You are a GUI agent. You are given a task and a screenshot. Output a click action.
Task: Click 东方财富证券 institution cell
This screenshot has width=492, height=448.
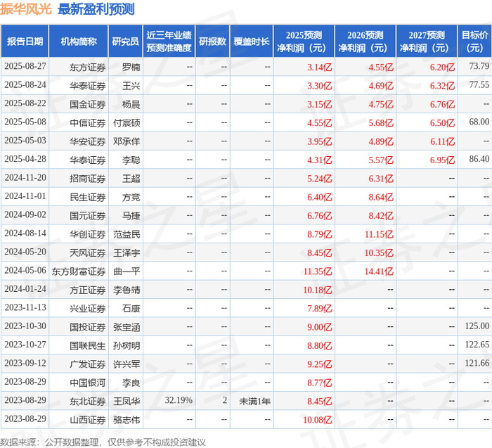pos(79,271)
